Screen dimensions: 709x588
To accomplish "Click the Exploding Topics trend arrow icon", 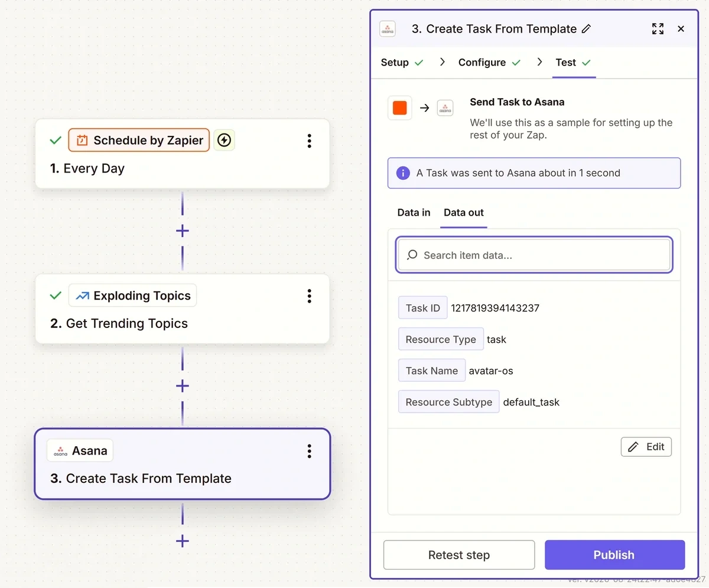I will click(x=83, y=296).
